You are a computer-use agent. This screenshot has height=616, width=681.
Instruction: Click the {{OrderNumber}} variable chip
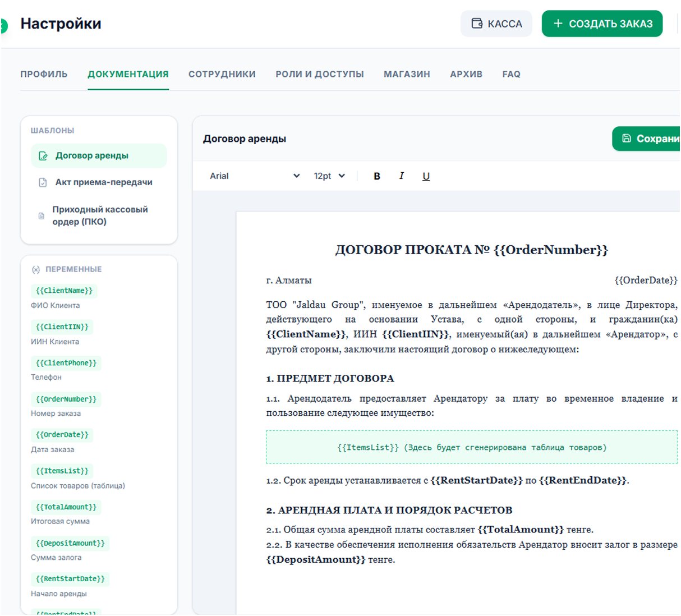66,399
